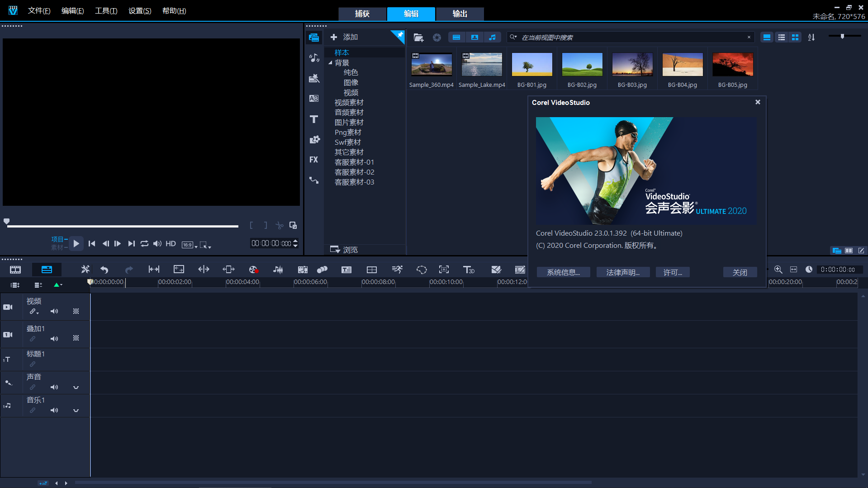
Task: Collapse the 背景 tree folder
Action: click(330, 63)
